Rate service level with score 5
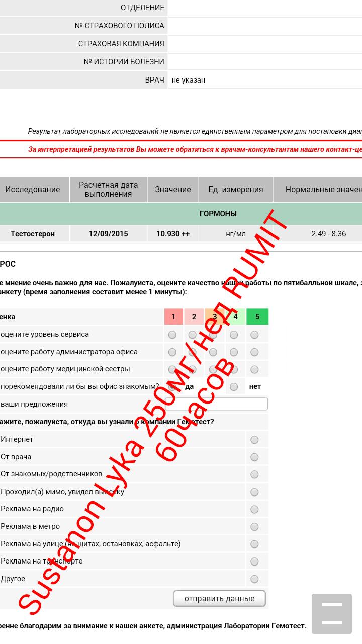 pyautogui.click(x=254, y=335)
